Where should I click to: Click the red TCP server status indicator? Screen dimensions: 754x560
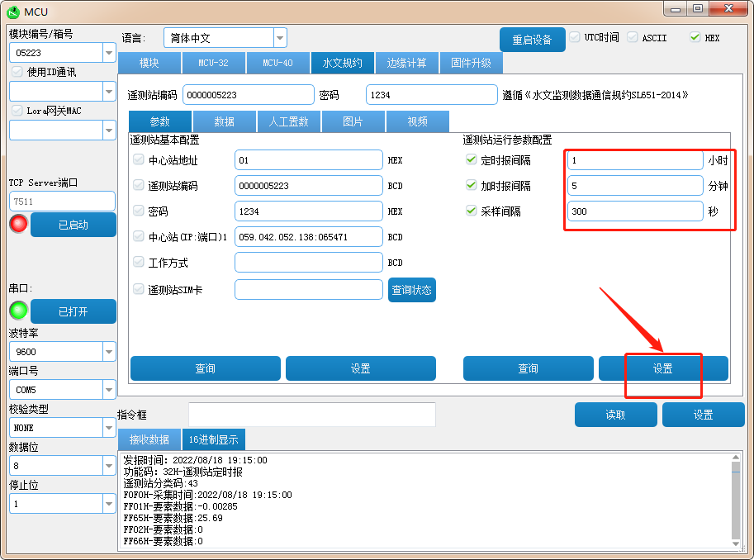click(x=18, y=224)
